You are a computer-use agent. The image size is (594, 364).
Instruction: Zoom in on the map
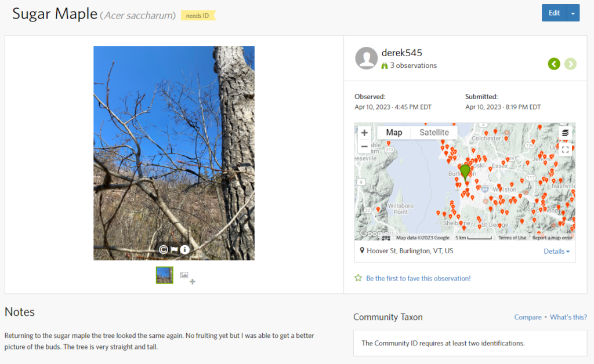pyautogui.click(x=364, y=133)
